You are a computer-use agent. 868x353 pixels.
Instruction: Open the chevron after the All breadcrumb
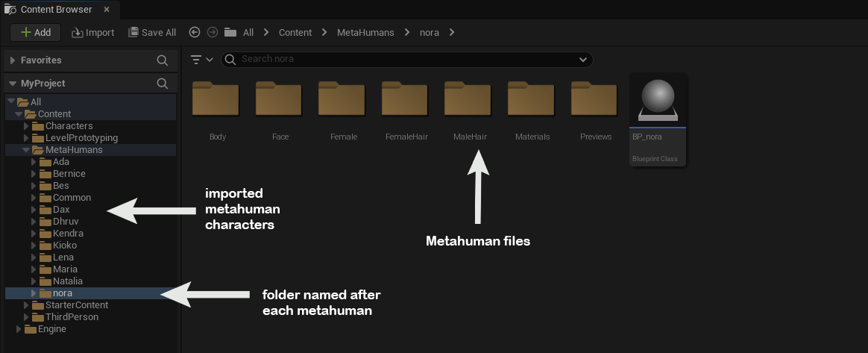click(x=266, y=32)
